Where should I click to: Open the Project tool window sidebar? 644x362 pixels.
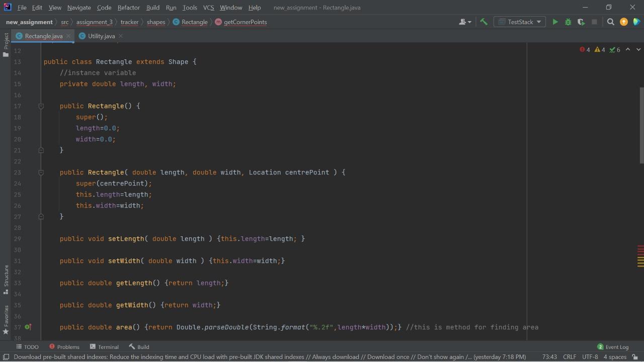point(6,44)
